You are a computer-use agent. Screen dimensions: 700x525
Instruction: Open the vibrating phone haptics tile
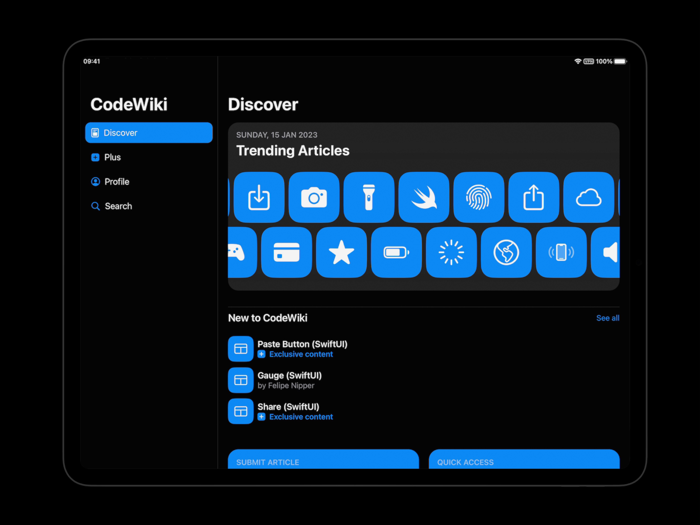(561, 252)
